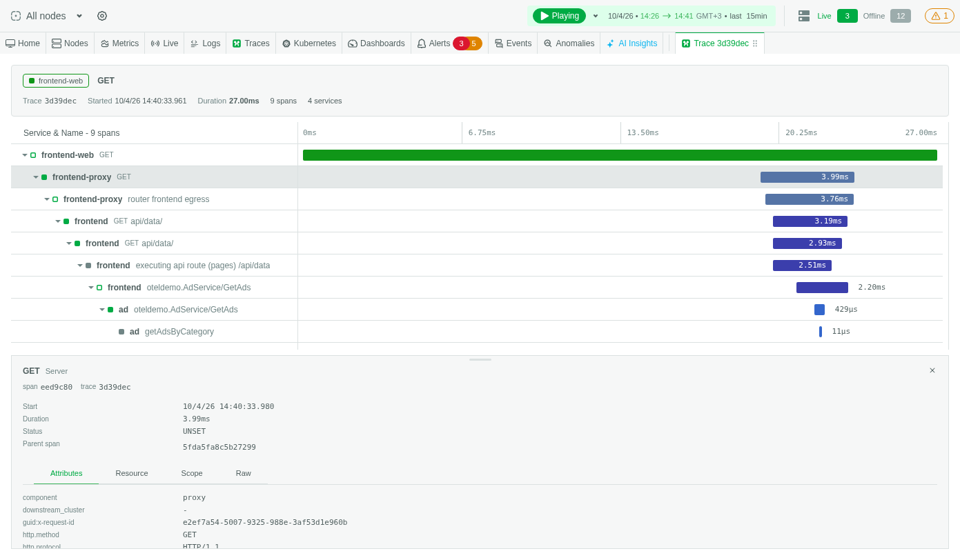Open the dropdown arrow next to Playing
960x560 pixels.
click(596, 16)
